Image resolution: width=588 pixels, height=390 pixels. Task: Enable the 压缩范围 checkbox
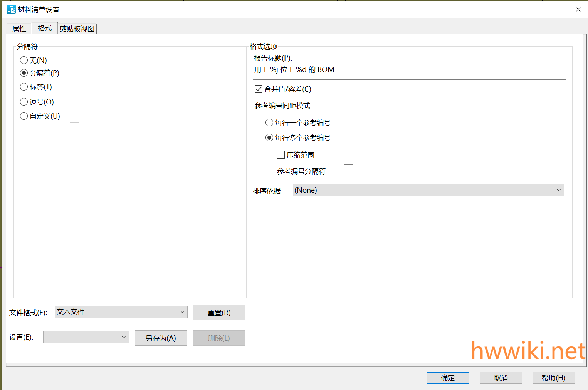click(x=281, y=155)
